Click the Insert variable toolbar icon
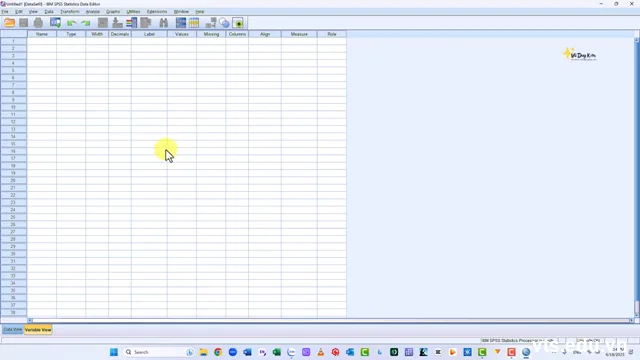 [194, 23]
